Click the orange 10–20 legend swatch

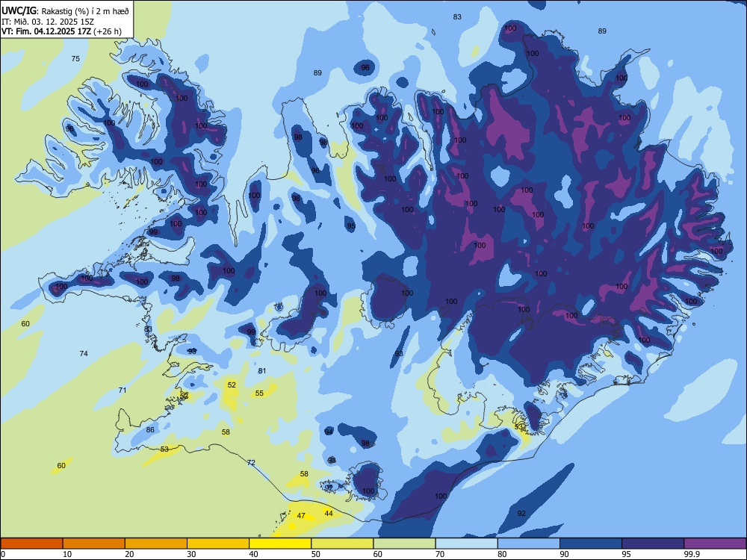click(x=94, y=544)
